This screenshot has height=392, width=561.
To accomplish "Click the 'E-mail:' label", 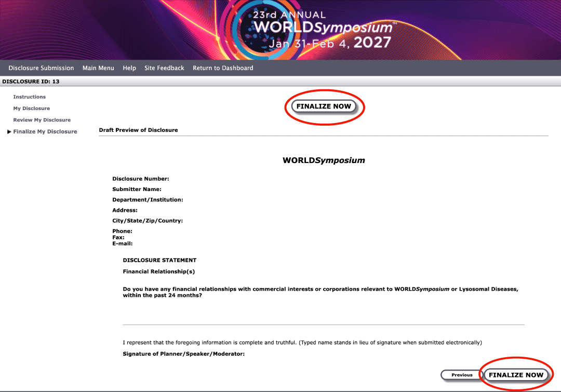I will click(x=123, y=244).
